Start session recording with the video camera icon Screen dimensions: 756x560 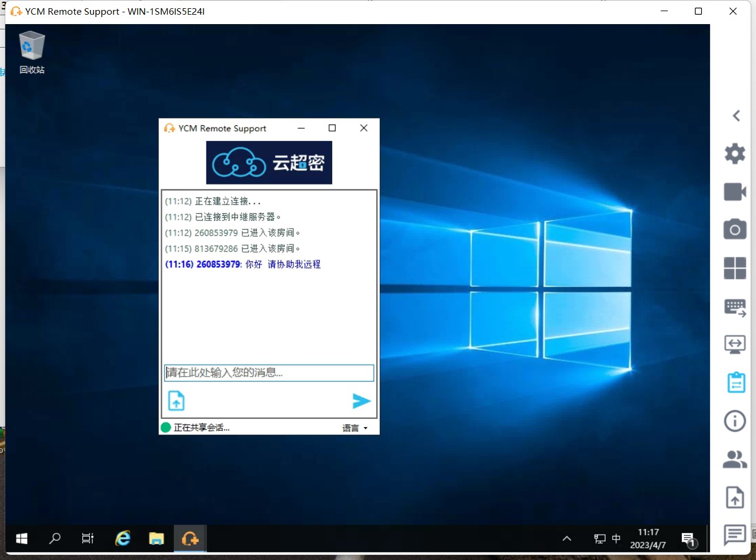pos(735,192)
